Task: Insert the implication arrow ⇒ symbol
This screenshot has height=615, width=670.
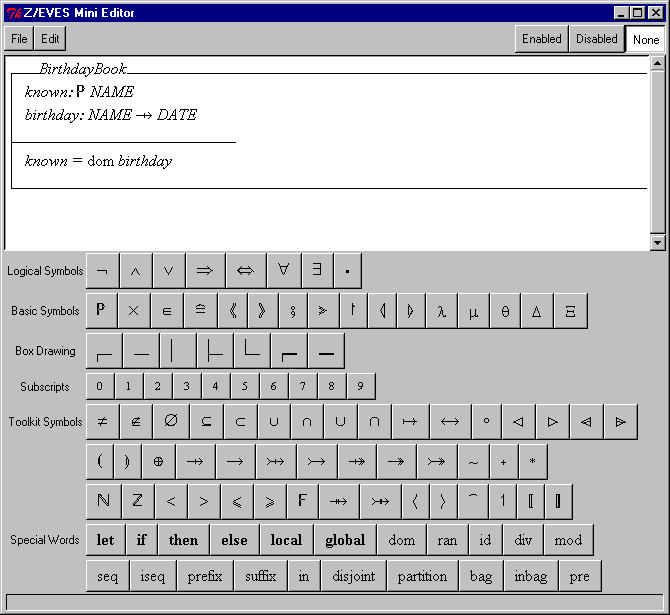Action: pyautogui.click(x=205, y=271)
